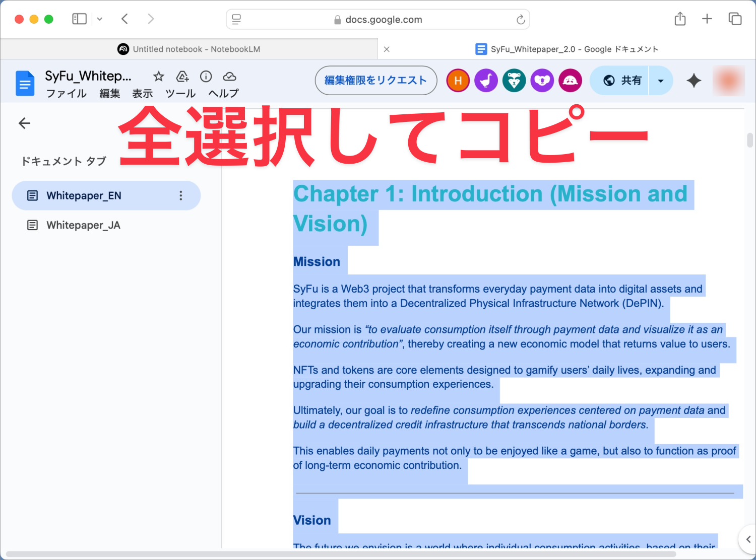Click the Google Docs home icon
The width and height of the screenshot is (756, 560).
click(x=25, y=84)
